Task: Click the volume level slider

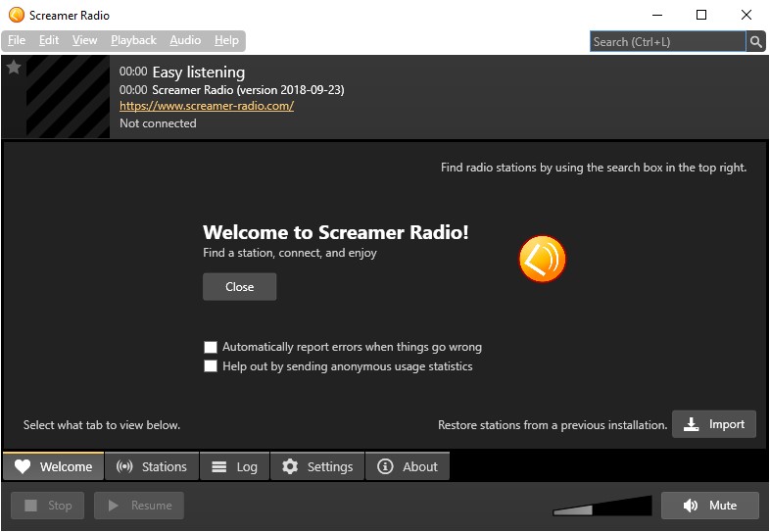Action: [602, 507]
